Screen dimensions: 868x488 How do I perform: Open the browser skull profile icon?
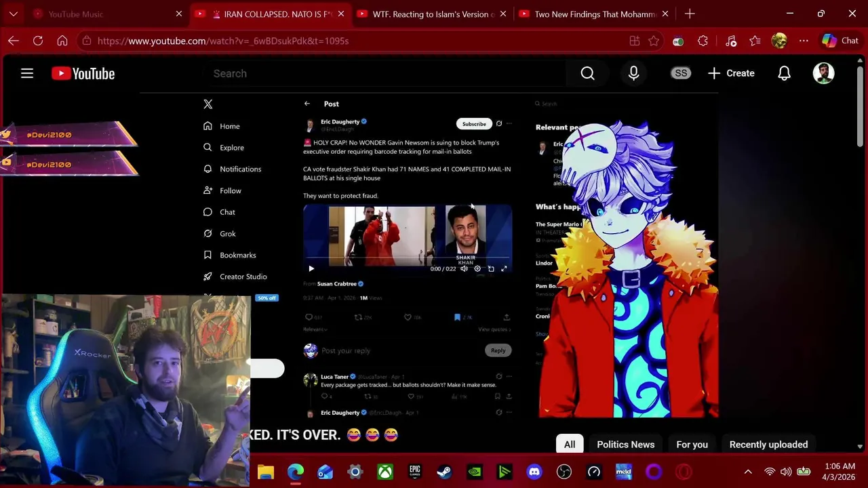(779, 41)
